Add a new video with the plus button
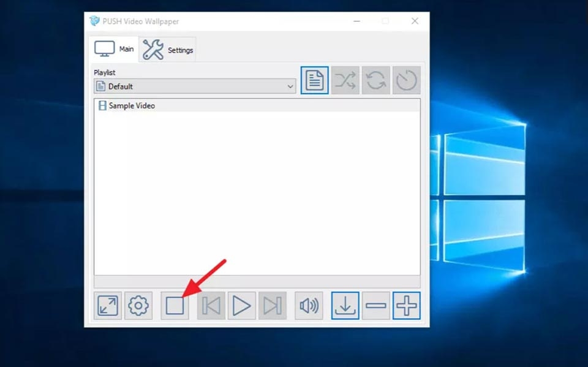Image resolution: width=588 pixels, height=367 pixels. 406,305
